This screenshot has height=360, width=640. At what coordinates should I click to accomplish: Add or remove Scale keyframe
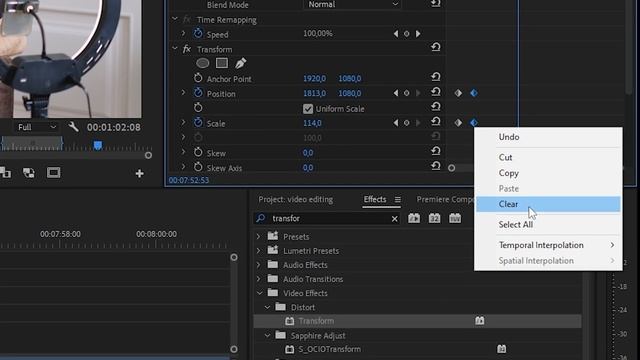coord(407,123)
